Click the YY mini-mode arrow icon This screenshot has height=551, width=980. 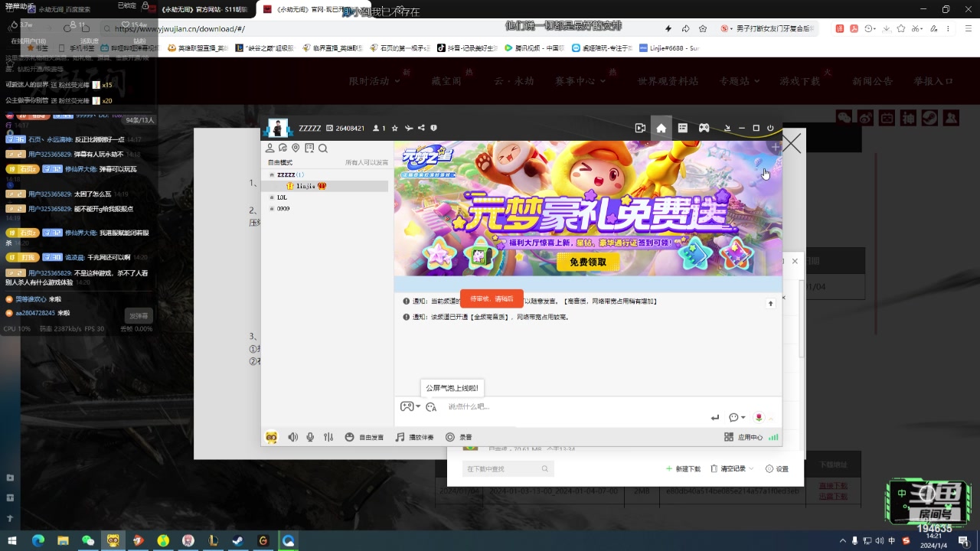click(727, 128)
